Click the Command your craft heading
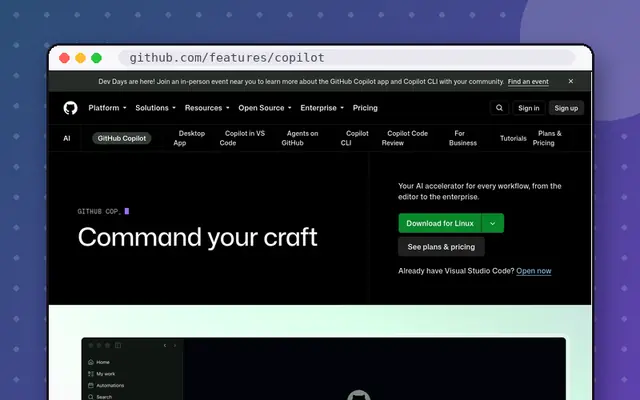Image resolution: width=640 pixels, height=400 pixels. click(x=198, y=238)
